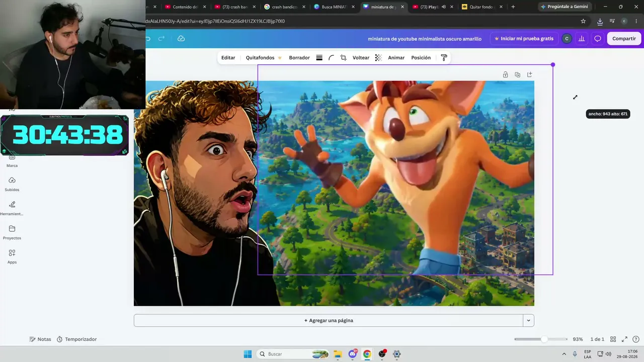Click the Compartir share button
Image resolution: width=644 pixels, height=362 pixels.
click(x=624, y=39)
